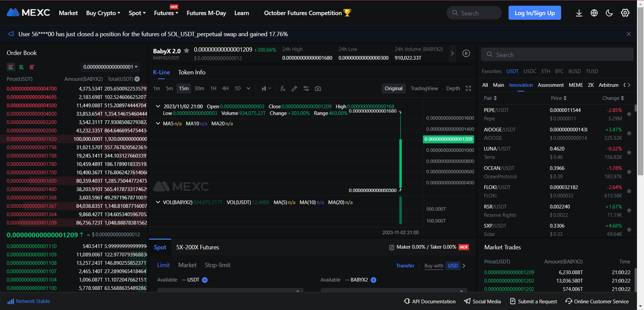The height and width of the screenshot is (310, 644).
Task: Open order book price precision dropdown
Action: coord(111,67)
